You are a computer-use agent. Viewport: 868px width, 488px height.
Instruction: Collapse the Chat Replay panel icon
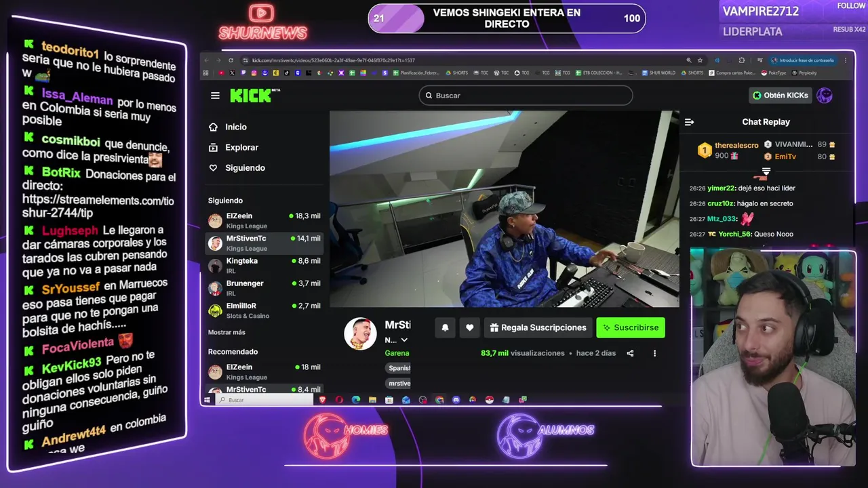click(689, 122)
